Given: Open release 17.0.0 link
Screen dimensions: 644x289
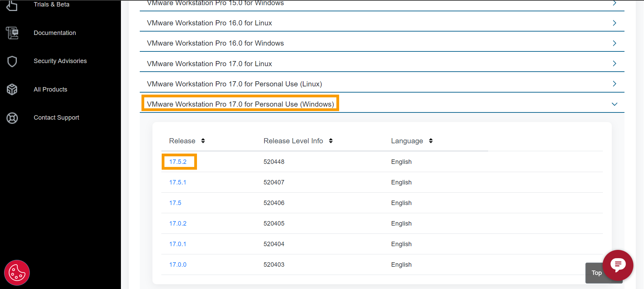Looking at the screenshot, I should [x=178, y=265].
